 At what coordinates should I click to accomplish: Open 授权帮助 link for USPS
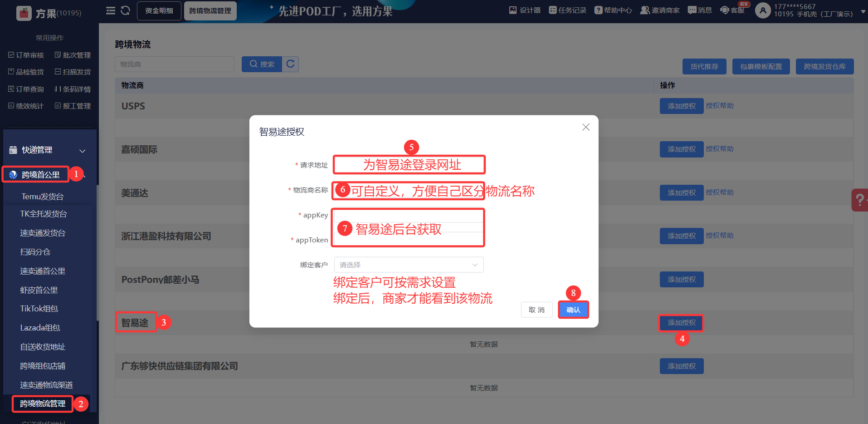tap(720, 105)
